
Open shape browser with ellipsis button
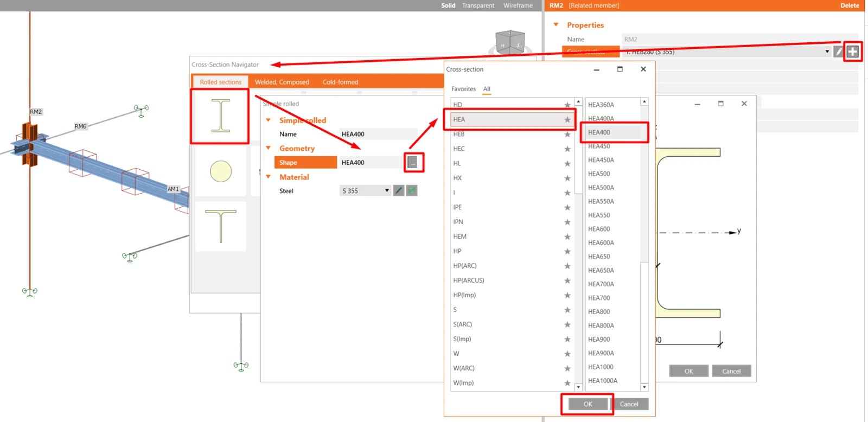pos(413,162)
